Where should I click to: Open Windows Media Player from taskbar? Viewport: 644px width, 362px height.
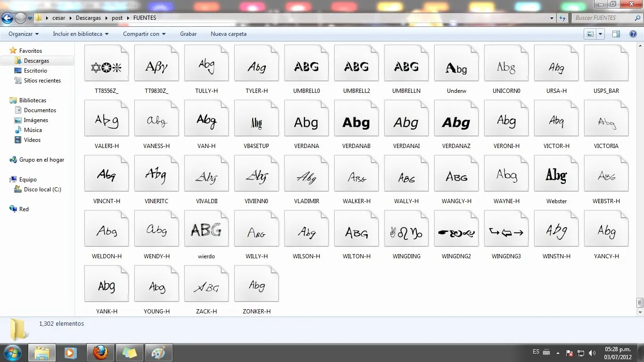71,353
